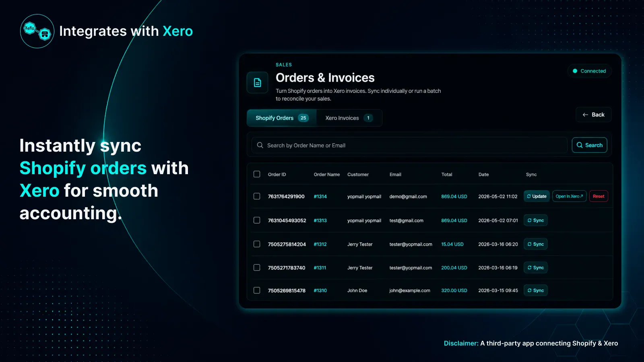
Task: Sync order #1311
Action: [535, 267]
